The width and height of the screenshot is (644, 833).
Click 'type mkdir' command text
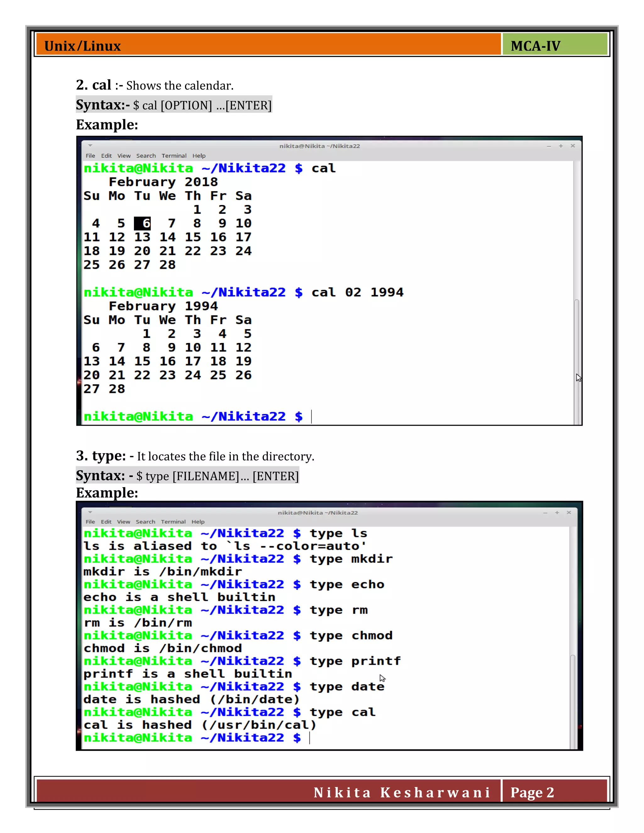[x=351, y=559]
